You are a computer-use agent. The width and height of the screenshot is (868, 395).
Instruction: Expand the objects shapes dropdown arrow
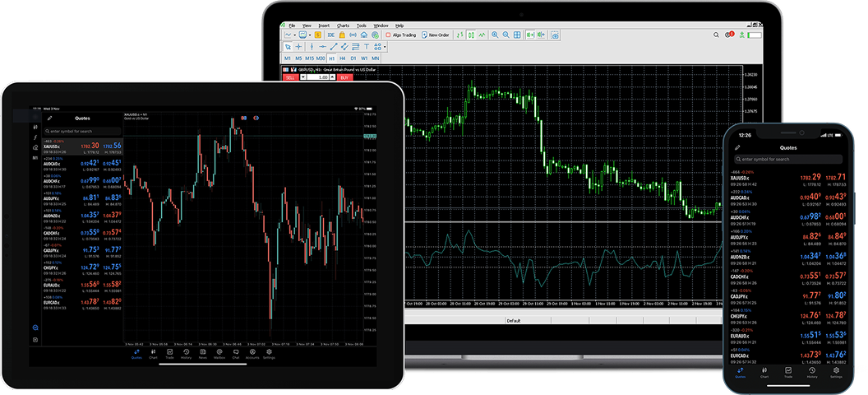click(x=385, y=47)
